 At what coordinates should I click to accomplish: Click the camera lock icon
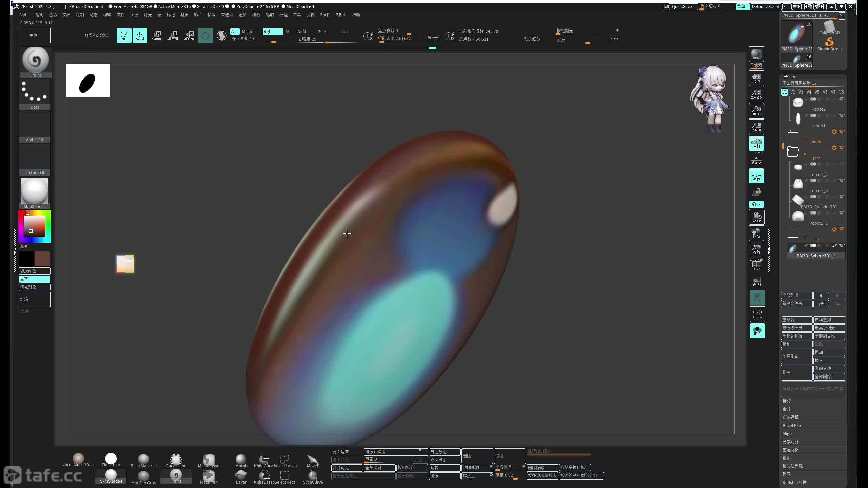(756, 192)
